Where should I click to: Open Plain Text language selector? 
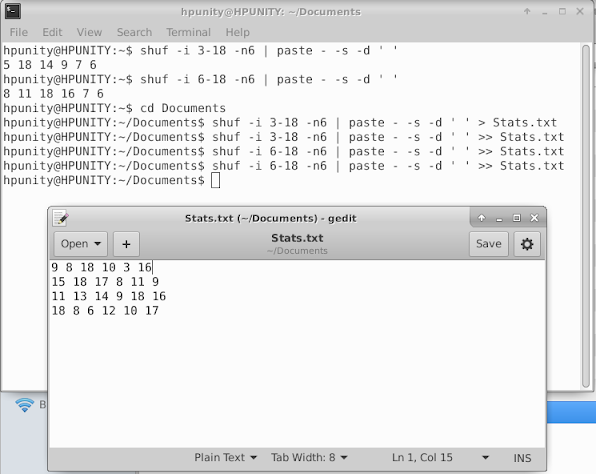[225, 457]
